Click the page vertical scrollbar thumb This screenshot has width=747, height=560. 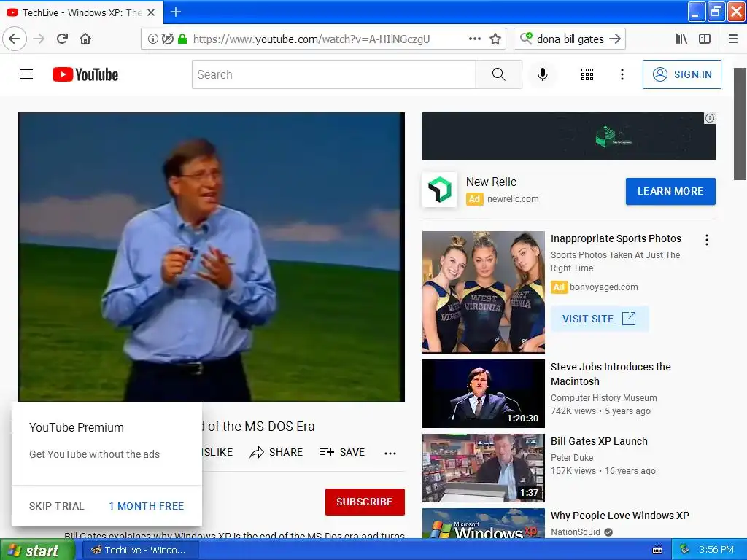740,124
